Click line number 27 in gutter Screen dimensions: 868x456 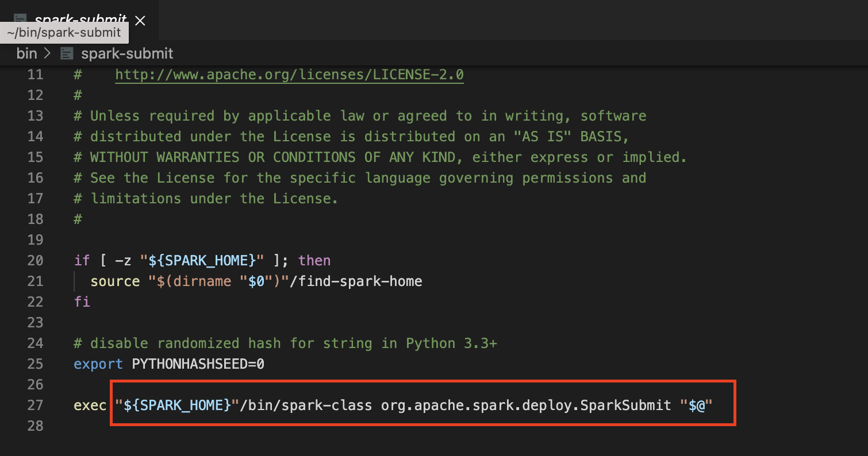35,405
